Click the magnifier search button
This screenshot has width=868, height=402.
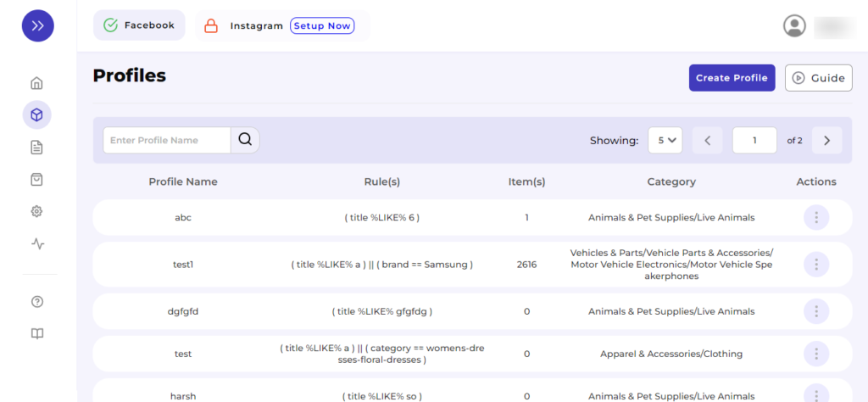click(245, 140)
